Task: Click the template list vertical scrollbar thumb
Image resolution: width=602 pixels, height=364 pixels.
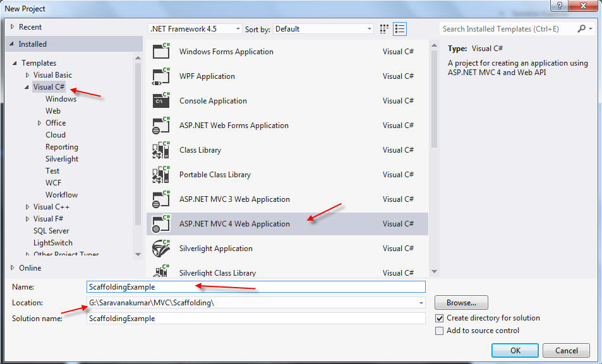Action: (434, 99)
